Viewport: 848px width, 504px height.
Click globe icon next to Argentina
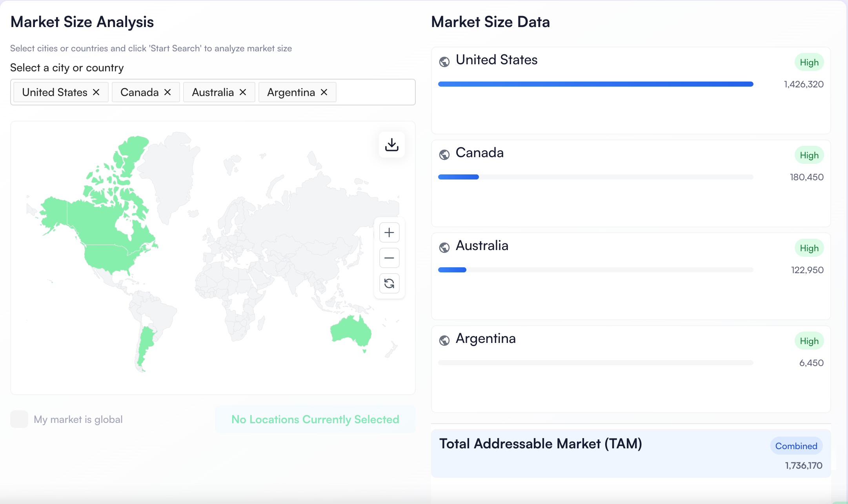pos(444,340)
